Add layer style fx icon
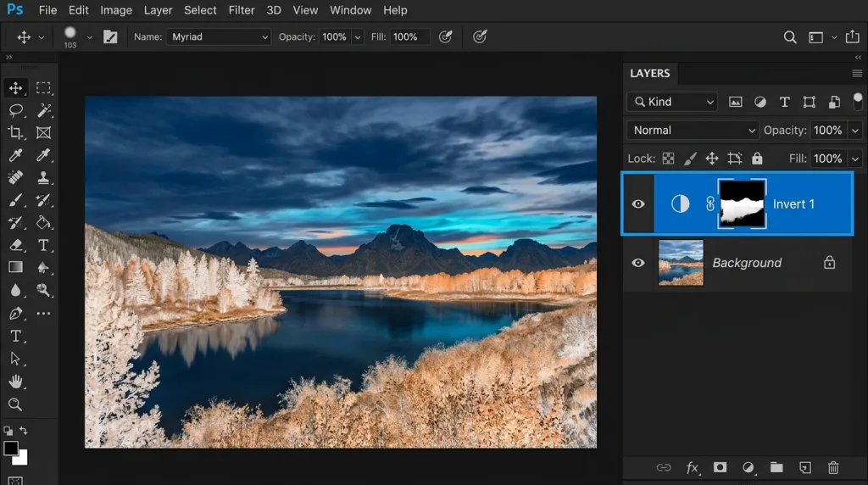 pyautogui.click(x=693, y=468)
